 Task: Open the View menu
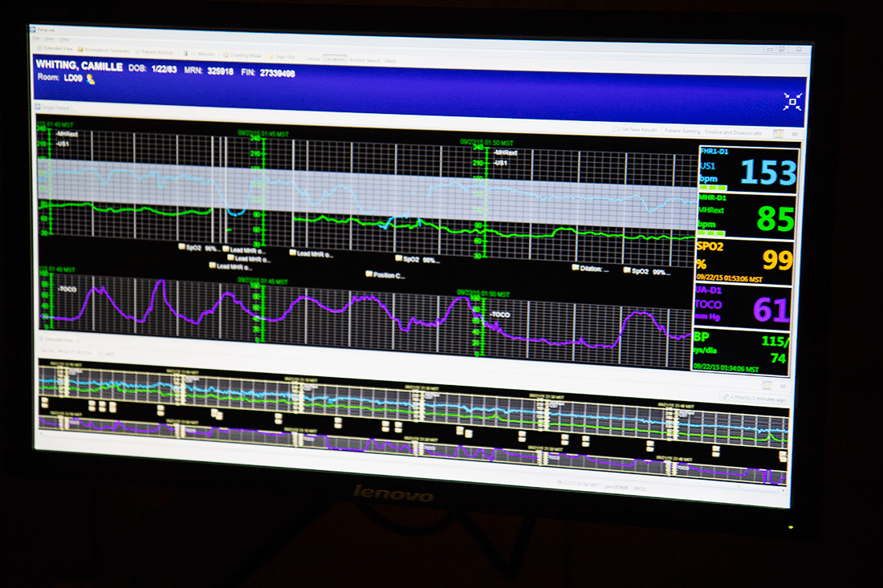[x=50, y=39]
